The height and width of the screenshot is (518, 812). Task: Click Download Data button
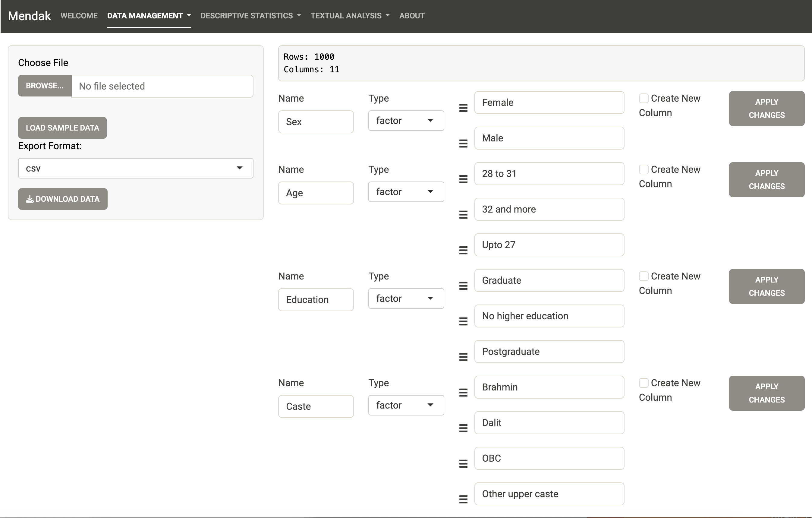pyautogui.click(x=63, y=199)
